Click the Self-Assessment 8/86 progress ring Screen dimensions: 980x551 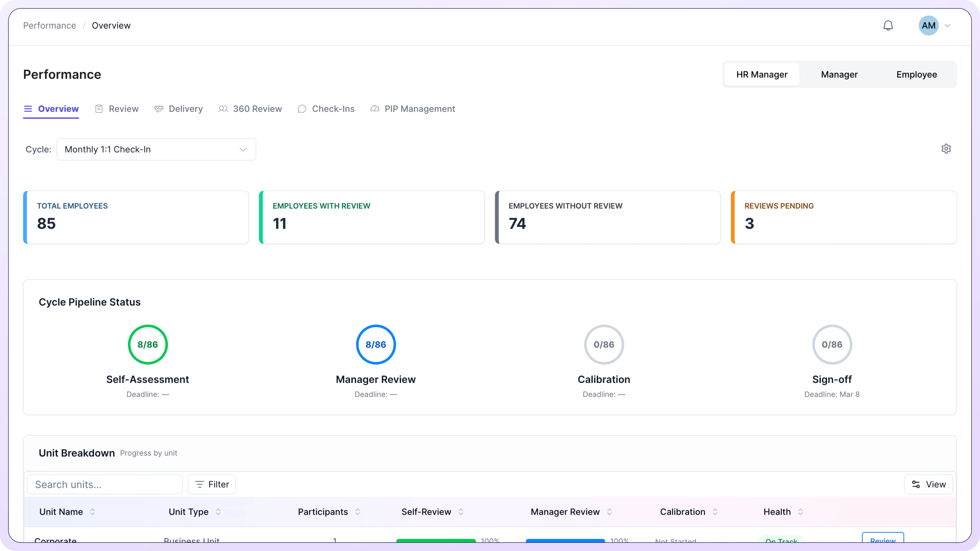click(148, 345)
